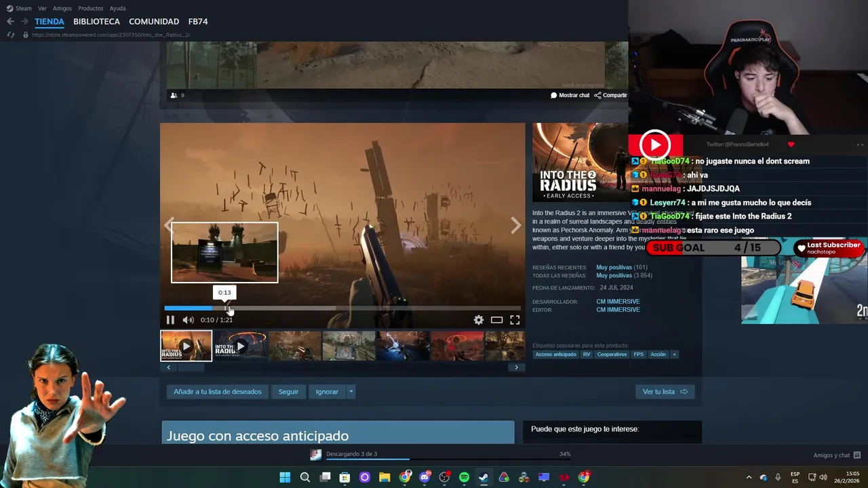This screenshot has height=488, width=868.
Task: Click Compartir on the broadcast
Action: coord(610,96)
